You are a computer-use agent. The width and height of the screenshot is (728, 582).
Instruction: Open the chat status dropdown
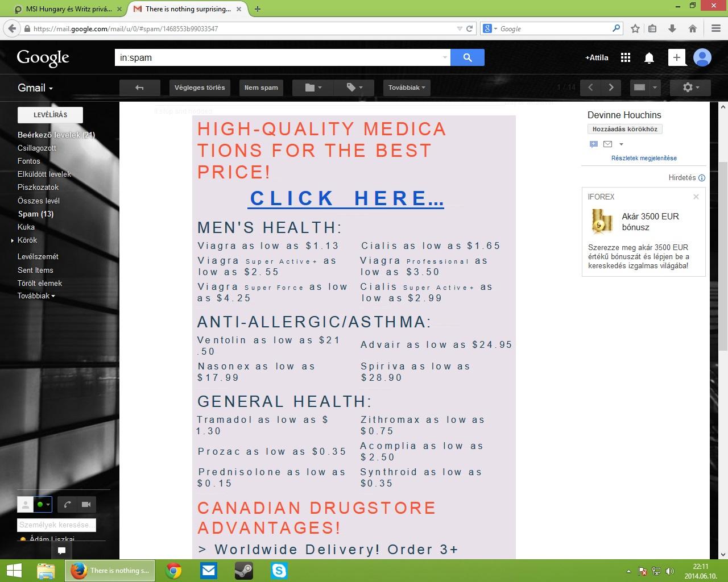(43, 504)
